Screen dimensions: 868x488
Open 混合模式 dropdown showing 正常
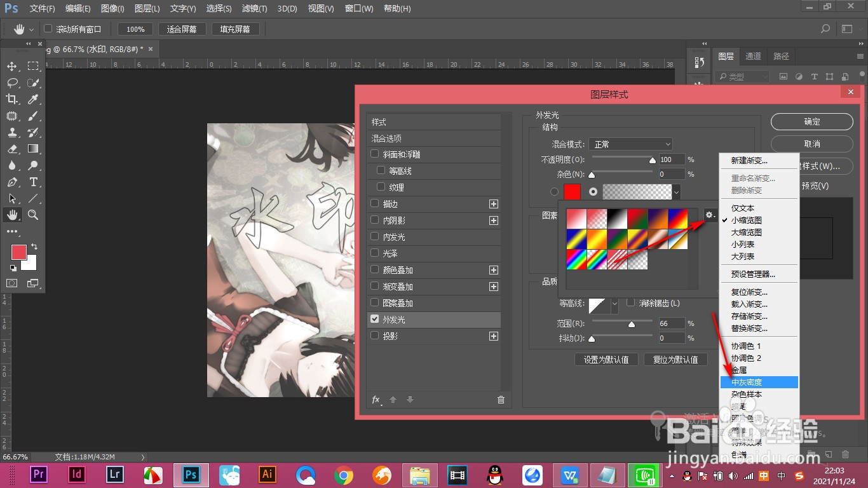[630, 144]
